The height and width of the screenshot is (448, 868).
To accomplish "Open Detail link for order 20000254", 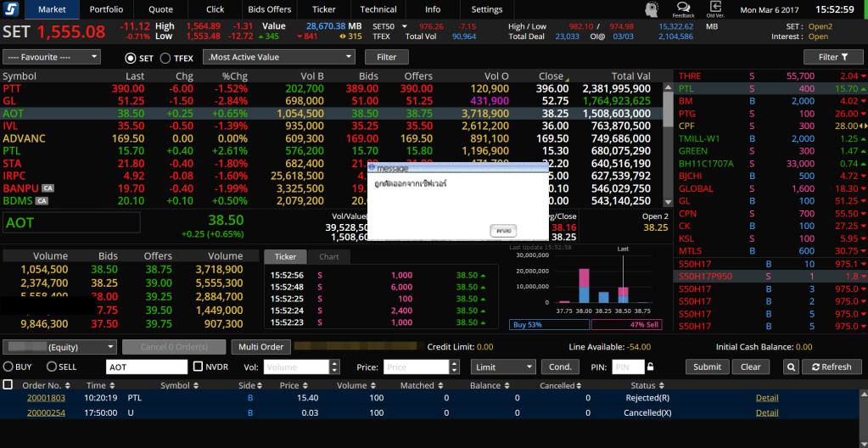I will click(x=767, y=412).
